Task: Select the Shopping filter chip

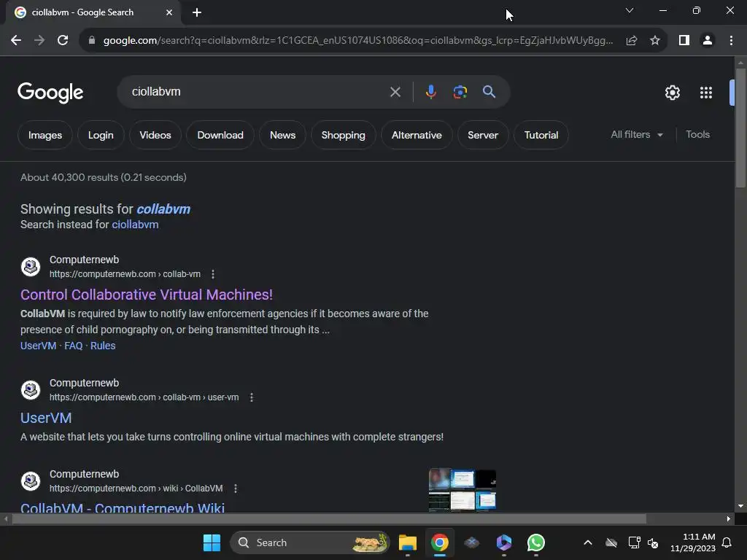Action: (x=343, y=135)
